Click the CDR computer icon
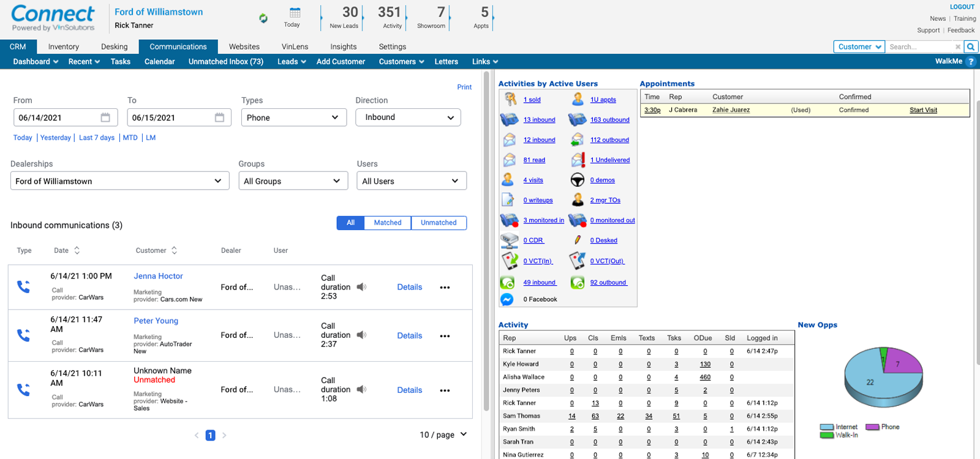The width and height of the screenshot is (980, 459). (510, 240)
